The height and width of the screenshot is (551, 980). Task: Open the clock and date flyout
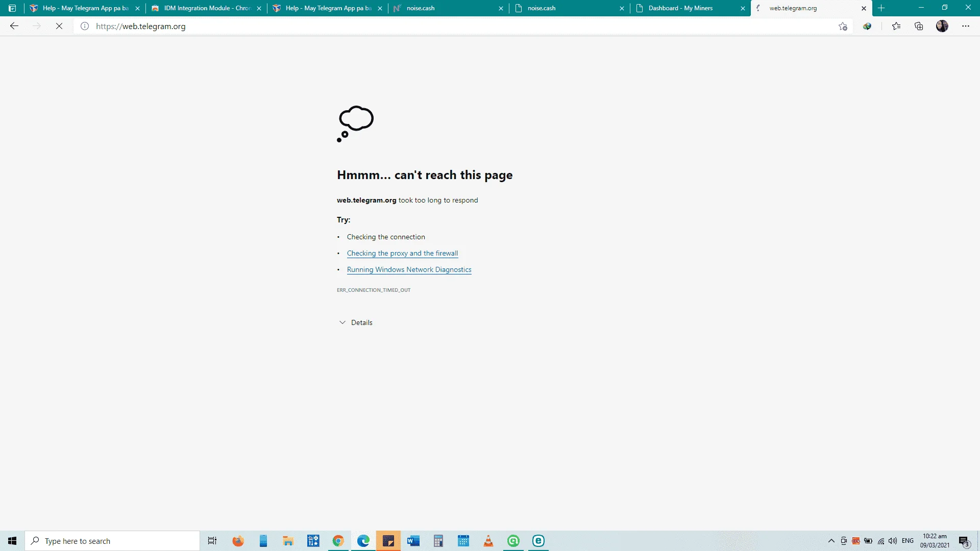[x=935, y=541]
